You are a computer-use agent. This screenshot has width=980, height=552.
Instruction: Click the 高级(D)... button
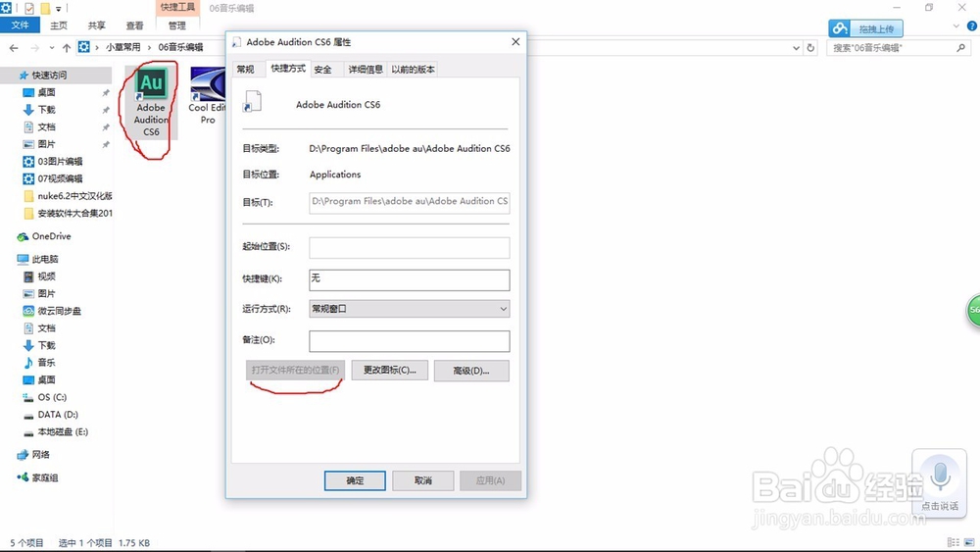[471, 371]
